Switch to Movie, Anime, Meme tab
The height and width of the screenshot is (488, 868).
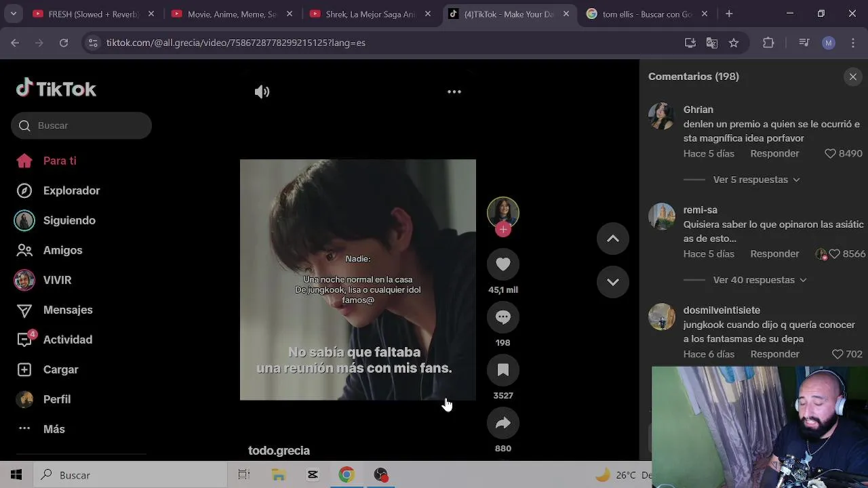click(x=233, y=14)
